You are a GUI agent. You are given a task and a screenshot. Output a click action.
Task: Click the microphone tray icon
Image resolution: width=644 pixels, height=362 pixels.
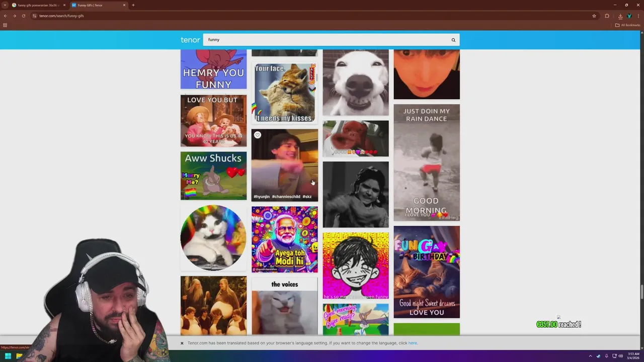tap(606, 356)
